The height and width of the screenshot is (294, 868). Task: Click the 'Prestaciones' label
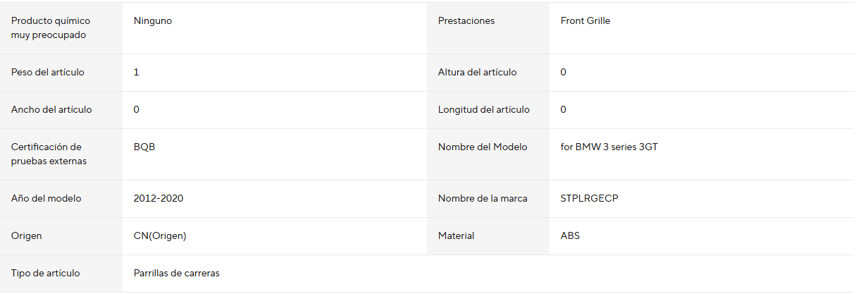(x=466, y=21)
